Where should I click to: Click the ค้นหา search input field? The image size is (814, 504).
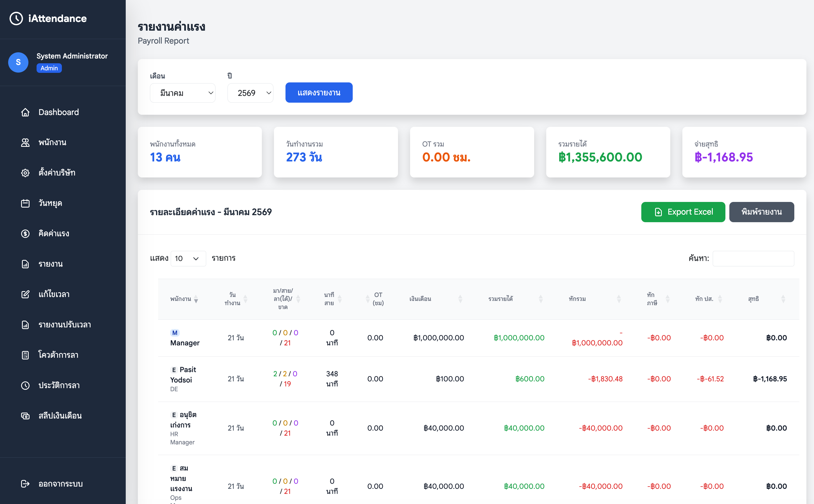coord(753,258)
